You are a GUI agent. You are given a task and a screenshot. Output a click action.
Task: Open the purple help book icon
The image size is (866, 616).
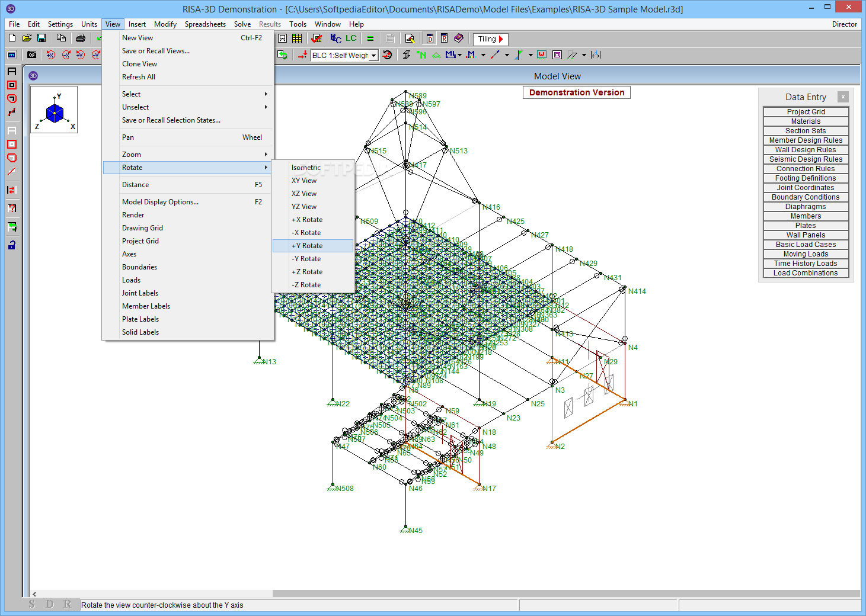tap(459, 38)
